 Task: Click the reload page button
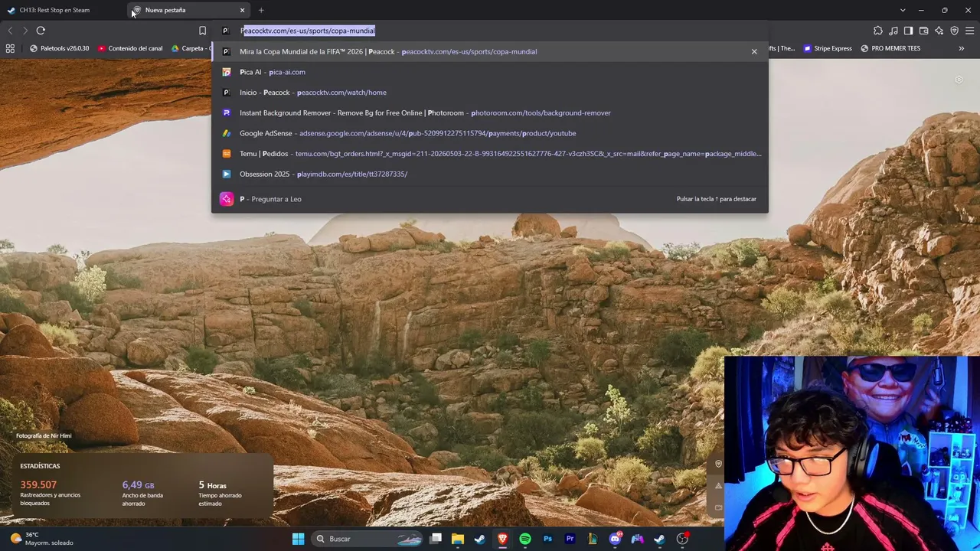tap(41, 31)
